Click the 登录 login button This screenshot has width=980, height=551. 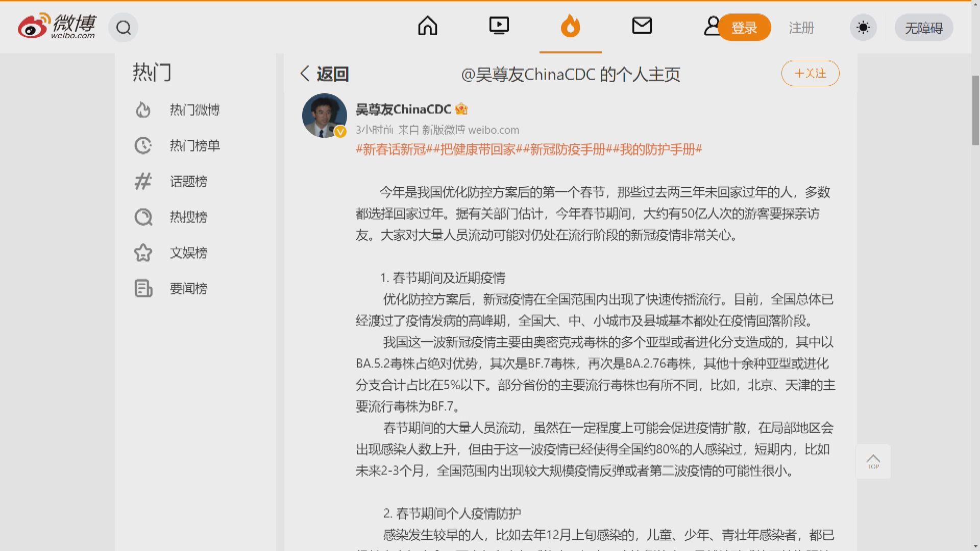point(745,28)
